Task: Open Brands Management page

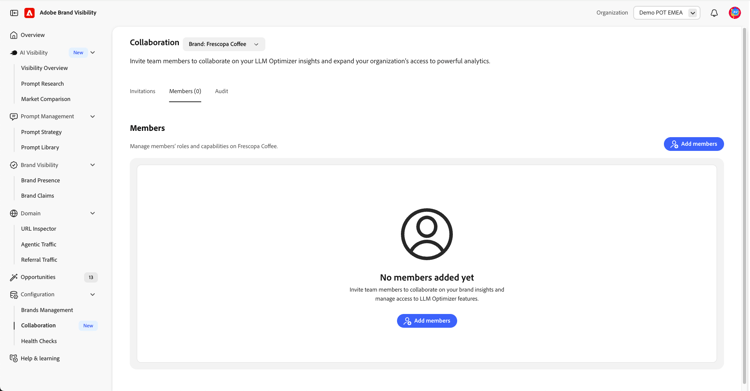Action: click(47, 310)
